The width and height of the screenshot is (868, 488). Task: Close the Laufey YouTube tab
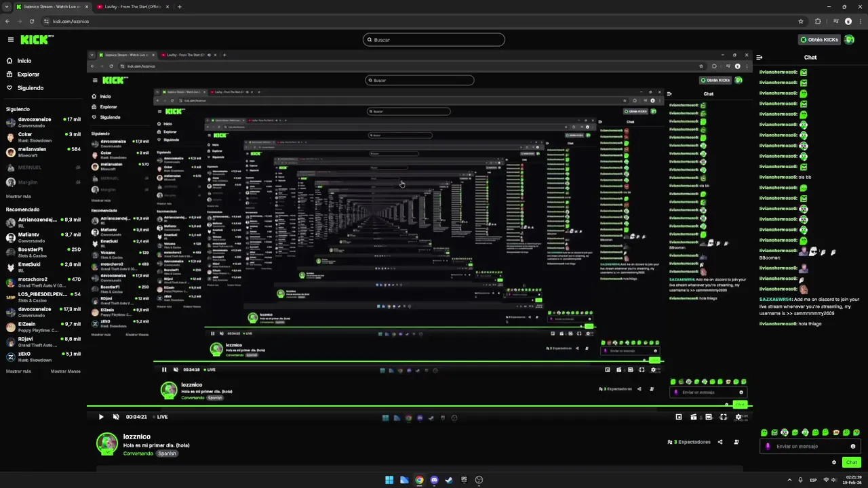pos(167,7)
